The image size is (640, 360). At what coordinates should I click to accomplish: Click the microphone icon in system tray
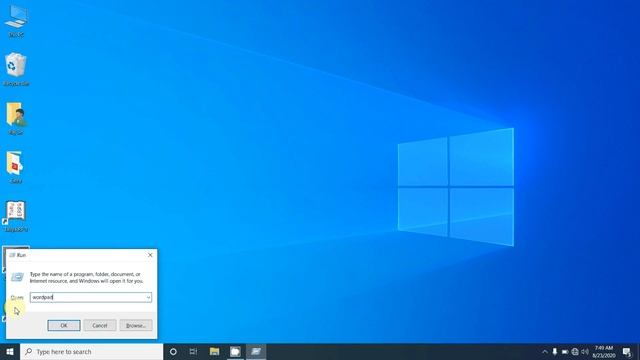[555, 351]
